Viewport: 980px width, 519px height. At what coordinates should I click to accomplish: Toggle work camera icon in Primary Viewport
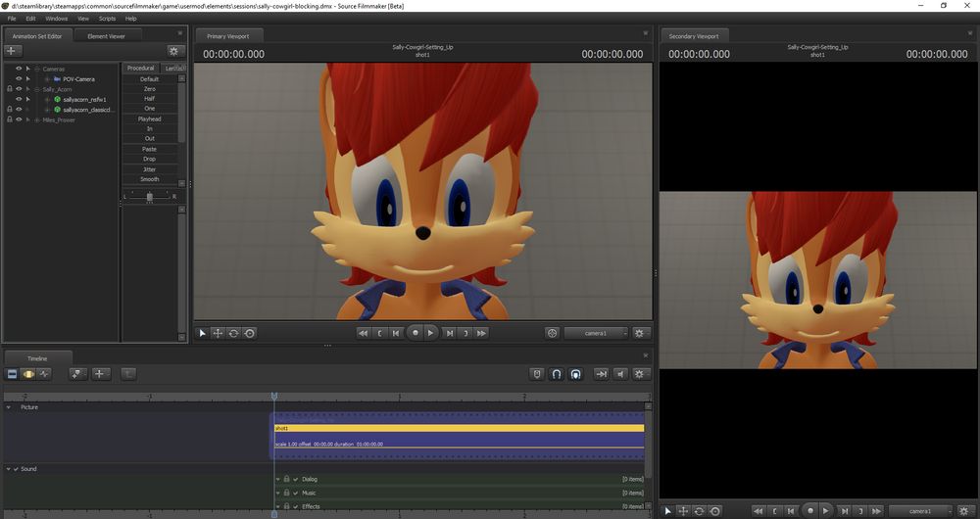coord(552,334)
